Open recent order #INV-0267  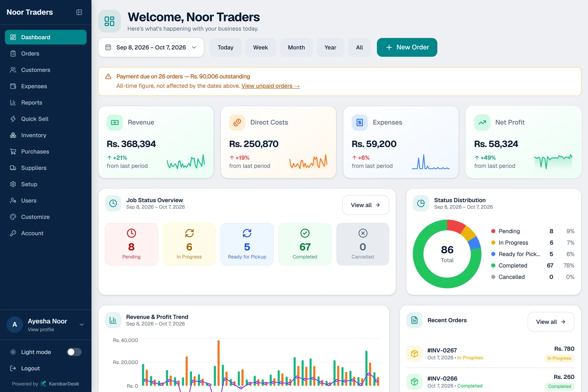[490, 353]
